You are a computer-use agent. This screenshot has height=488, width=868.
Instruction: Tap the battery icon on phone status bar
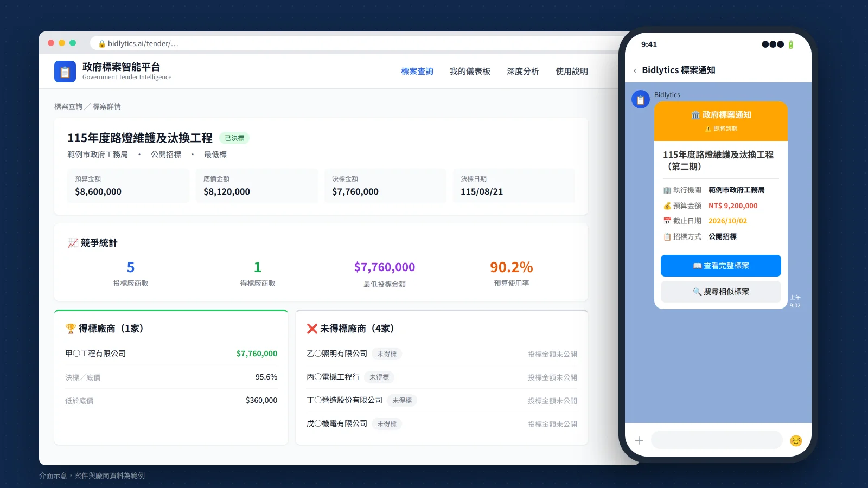[791, 44]
